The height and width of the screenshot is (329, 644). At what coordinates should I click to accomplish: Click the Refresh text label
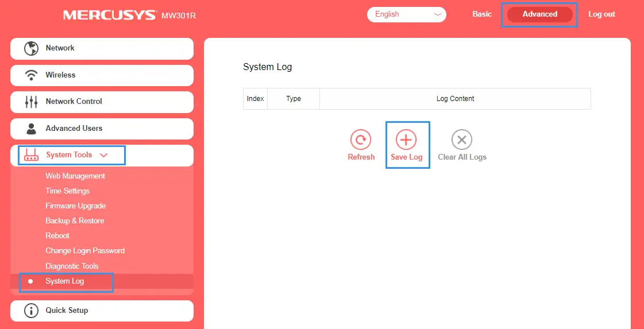tap(361, 157)
